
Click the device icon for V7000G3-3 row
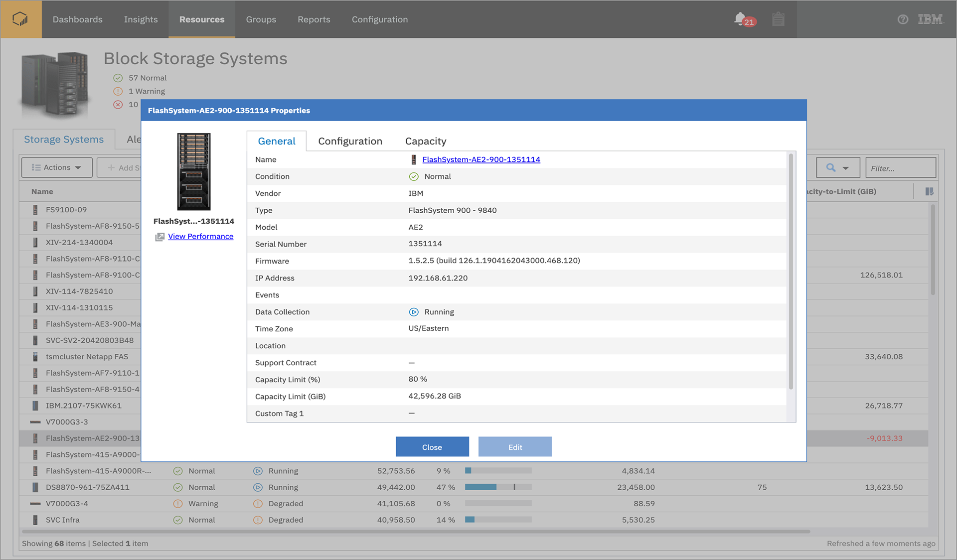(35, 422)
